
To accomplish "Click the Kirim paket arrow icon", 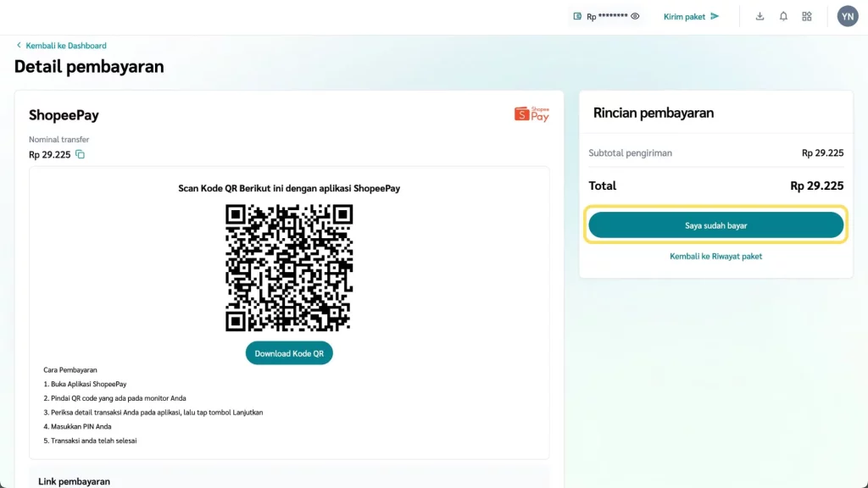I will (x=715, y=16).
